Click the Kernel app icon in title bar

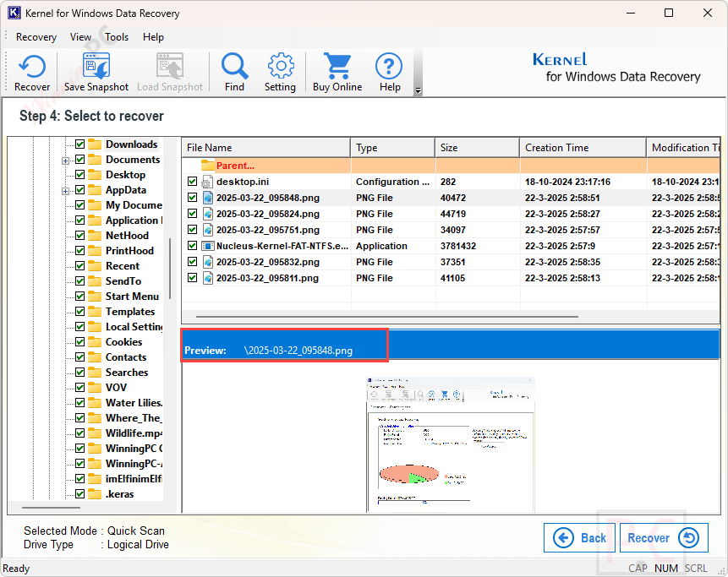tap(14, 13)
